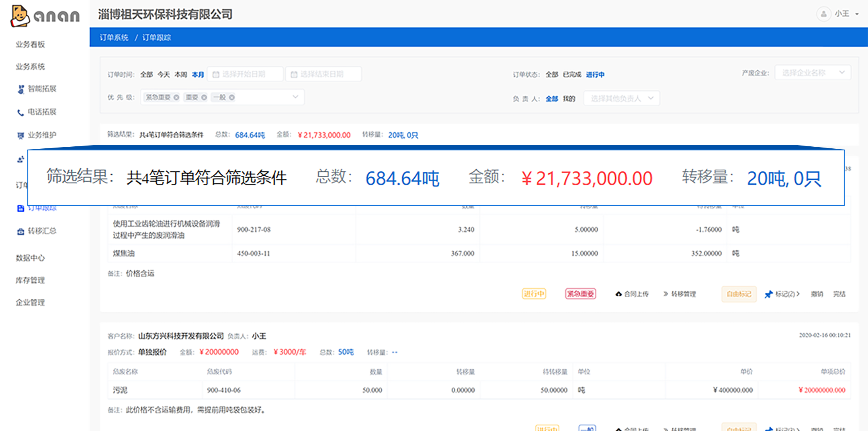The width and height of the screenshot is (868, 431).
Task: Set 订单状态 filter to 已完成
Action: [x=572, y=74]
